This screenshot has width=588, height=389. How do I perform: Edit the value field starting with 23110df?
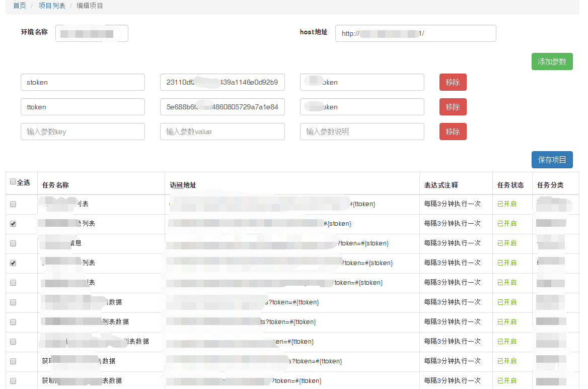point(223,82)
